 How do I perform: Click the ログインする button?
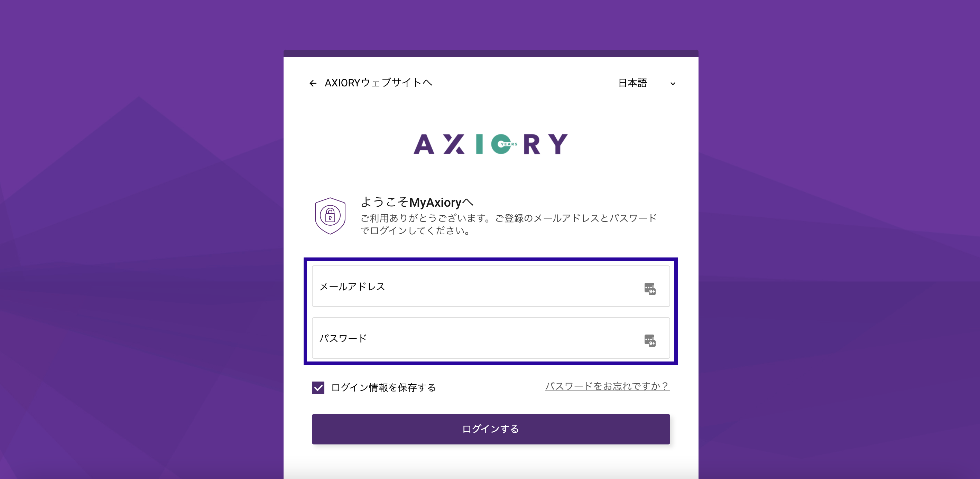click(491, 429)
